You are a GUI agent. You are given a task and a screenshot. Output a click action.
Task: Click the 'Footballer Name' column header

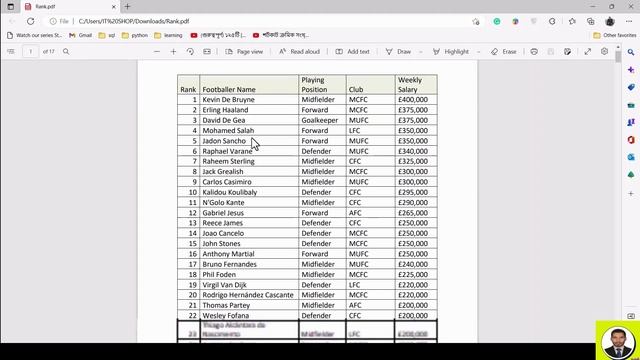click(x=249, y=85)
